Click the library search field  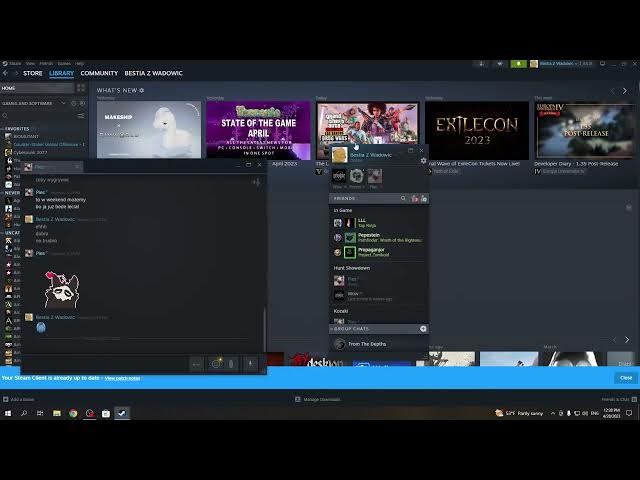[x=39, y=116]
